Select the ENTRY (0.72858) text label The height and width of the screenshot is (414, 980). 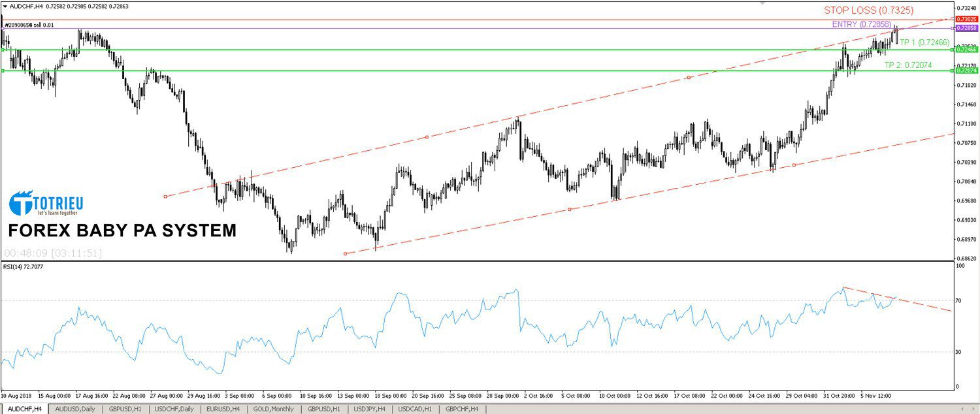[x=860, y=24]
